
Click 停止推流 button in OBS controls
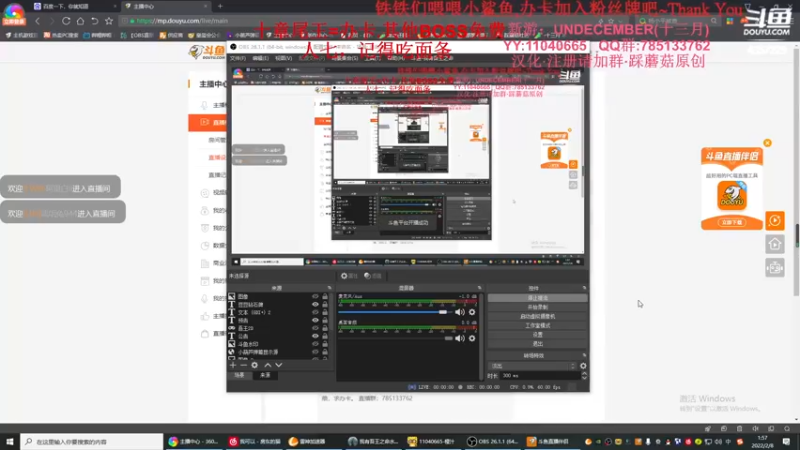tap(537, 298)
